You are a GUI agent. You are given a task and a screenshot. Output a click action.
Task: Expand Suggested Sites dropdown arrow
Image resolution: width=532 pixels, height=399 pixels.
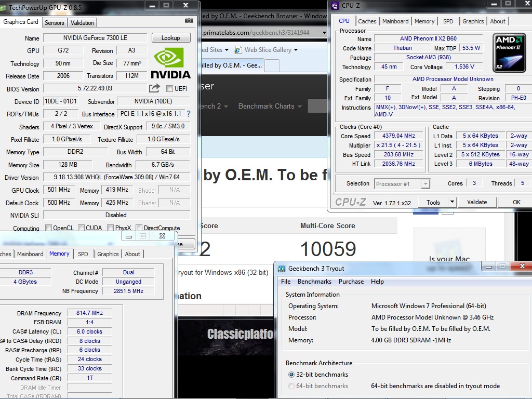(x=227, y=50)
